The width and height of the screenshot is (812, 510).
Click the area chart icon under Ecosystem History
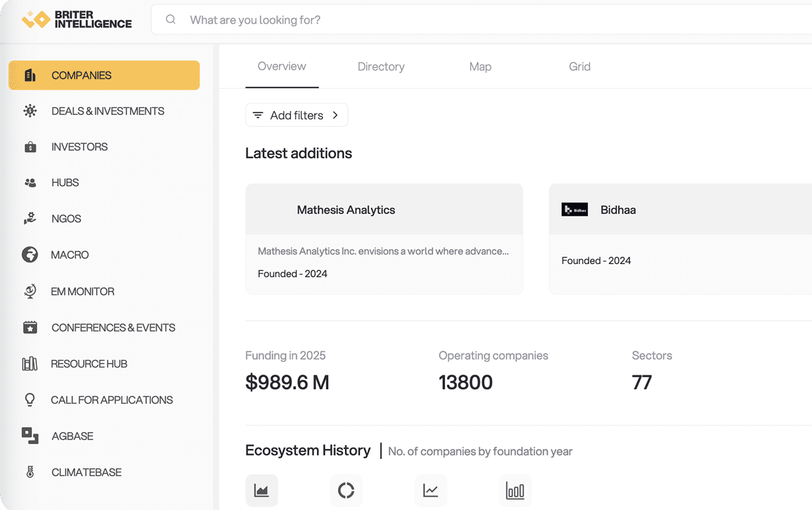tap(261, 491)
